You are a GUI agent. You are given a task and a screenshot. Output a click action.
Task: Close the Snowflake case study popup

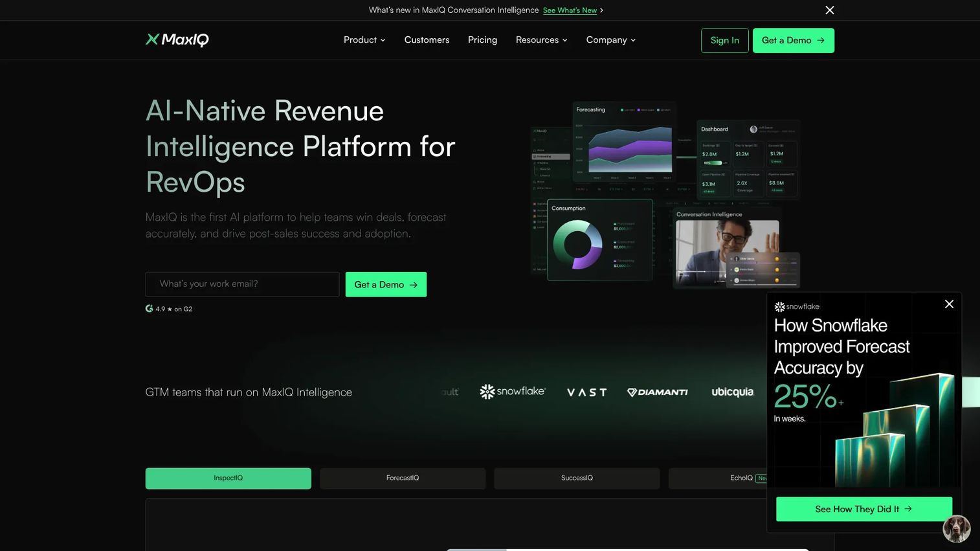pos(949,304)
